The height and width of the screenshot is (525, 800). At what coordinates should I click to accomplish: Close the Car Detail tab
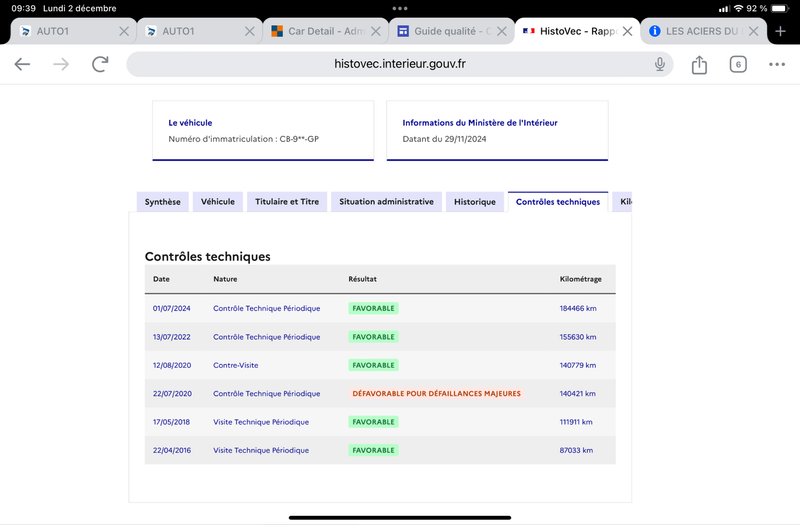[376, 31]
